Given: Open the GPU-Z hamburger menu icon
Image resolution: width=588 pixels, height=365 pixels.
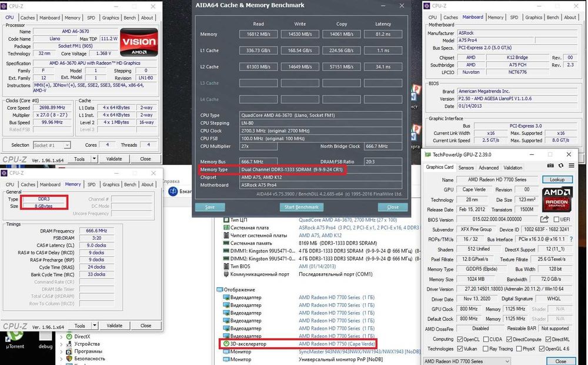Looking at the screenshot, I should (572, 165).
